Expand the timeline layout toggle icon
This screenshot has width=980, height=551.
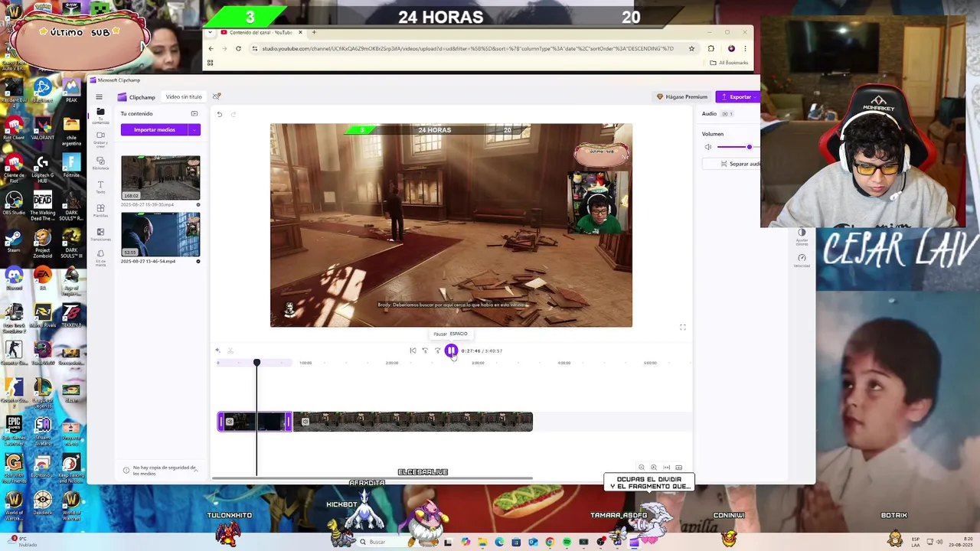click(678, 468)
